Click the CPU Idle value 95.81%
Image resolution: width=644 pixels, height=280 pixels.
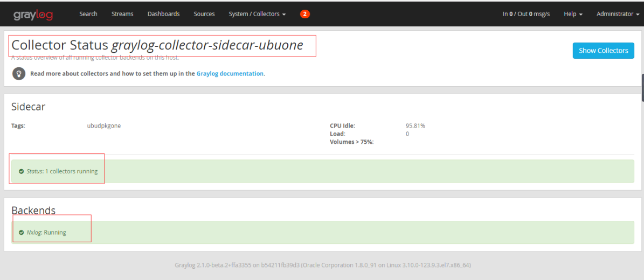click(416, 125)
